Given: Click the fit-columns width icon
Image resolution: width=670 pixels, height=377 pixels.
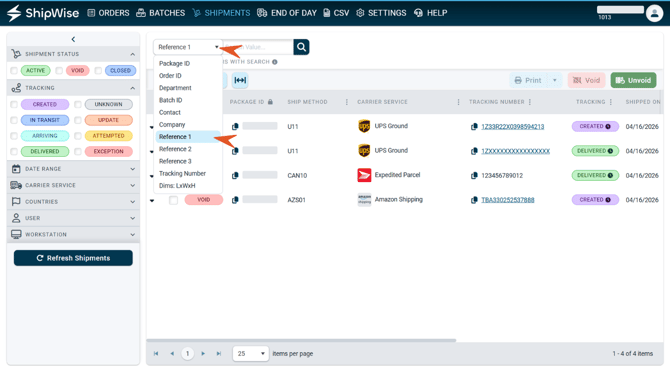Looking at the screenshot, I should point(240,80).
